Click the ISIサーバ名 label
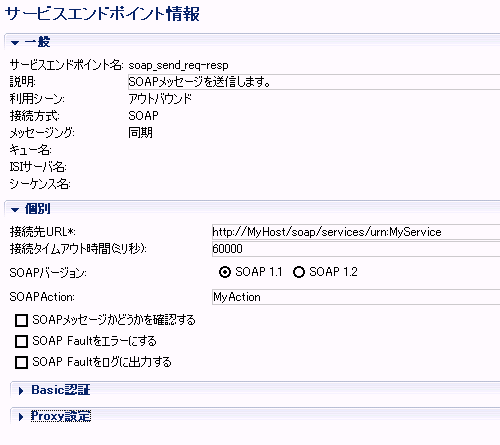The width and height of the screenshot is (500, 445). pyautogui.click(x=38, y=167)
